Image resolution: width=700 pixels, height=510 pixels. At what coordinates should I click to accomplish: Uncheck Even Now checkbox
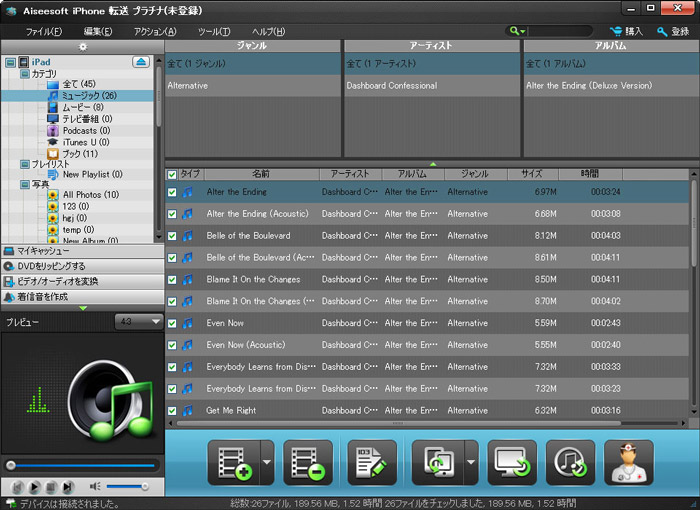pos(172,323)
